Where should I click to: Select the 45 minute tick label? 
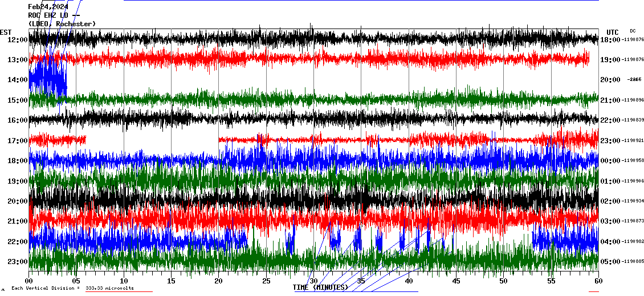coord(456,281)
